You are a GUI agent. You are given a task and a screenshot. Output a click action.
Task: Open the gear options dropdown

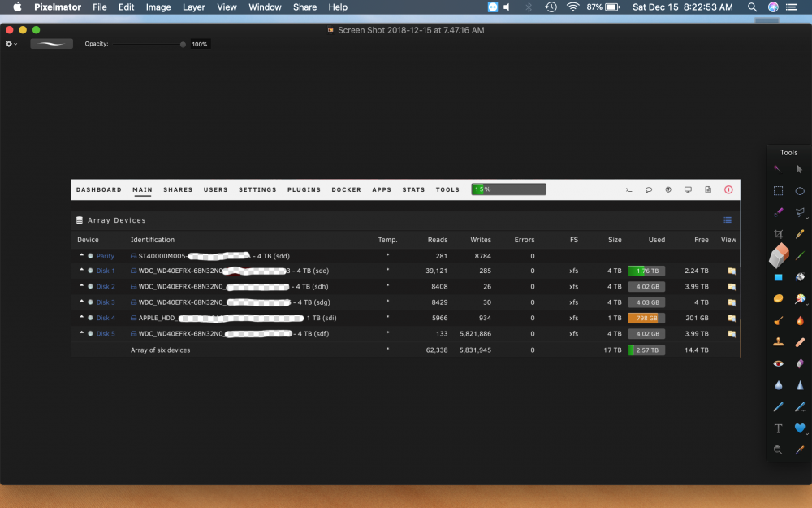[x=11, y=44]
